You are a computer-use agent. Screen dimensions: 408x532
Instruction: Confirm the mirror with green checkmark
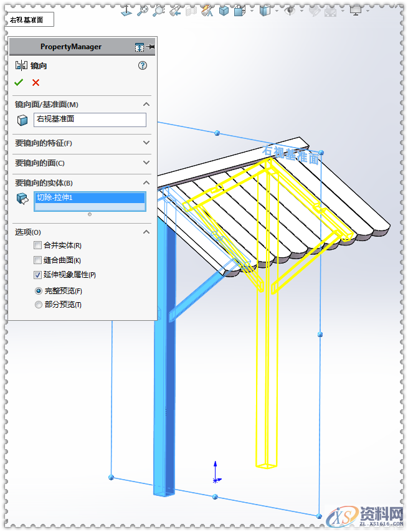click(19, 82)
